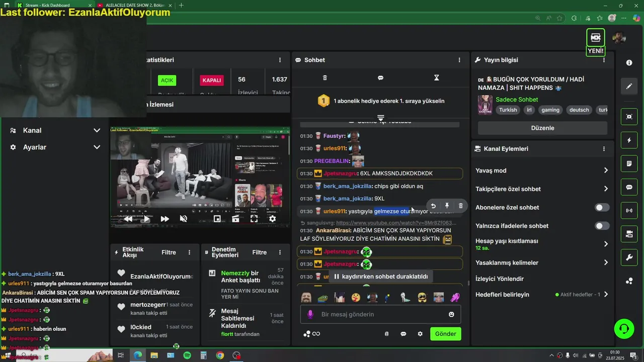Click the YENİ! camera icon at top
The height and width of the screenshot is (362, 644).
pyautogui.click(x=596, y=38)
